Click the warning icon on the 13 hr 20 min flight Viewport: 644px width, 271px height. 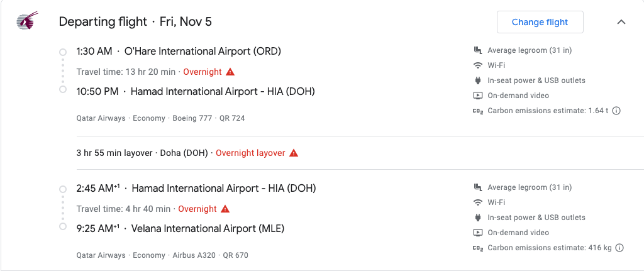tap(230, 72)
